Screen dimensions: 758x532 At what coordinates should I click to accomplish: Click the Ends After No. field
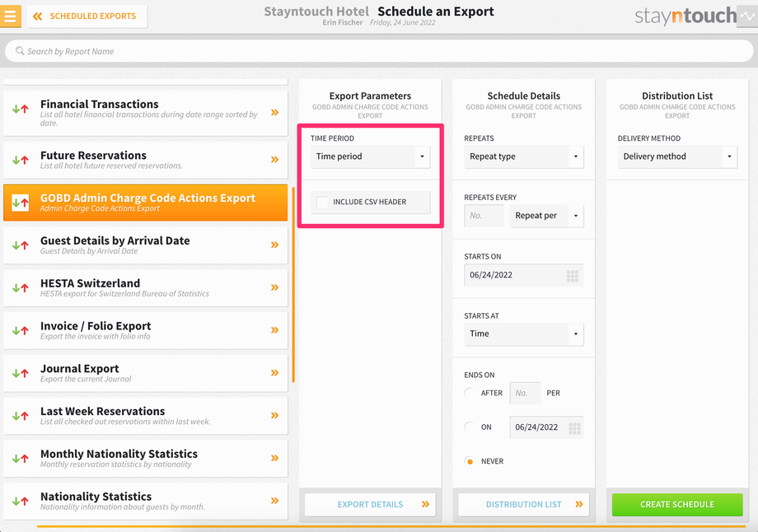click(525, 393)
